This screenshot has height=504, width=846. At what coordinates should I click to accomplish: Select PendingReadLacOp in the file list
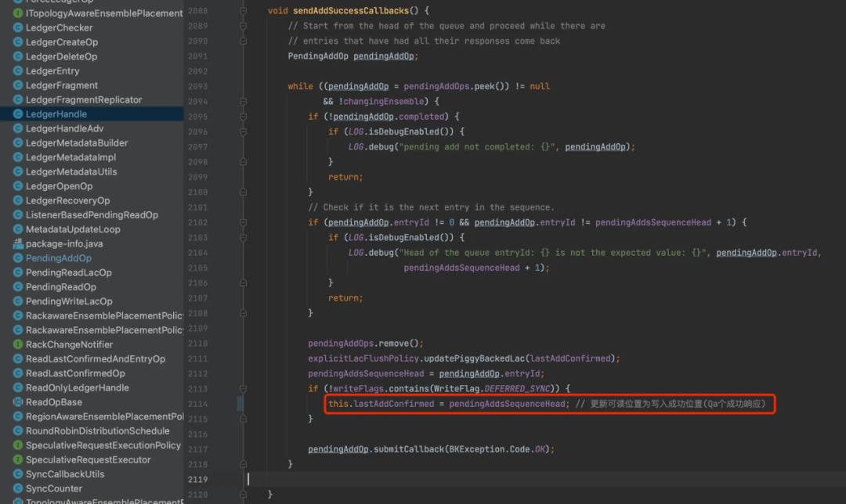click(68, 273)
